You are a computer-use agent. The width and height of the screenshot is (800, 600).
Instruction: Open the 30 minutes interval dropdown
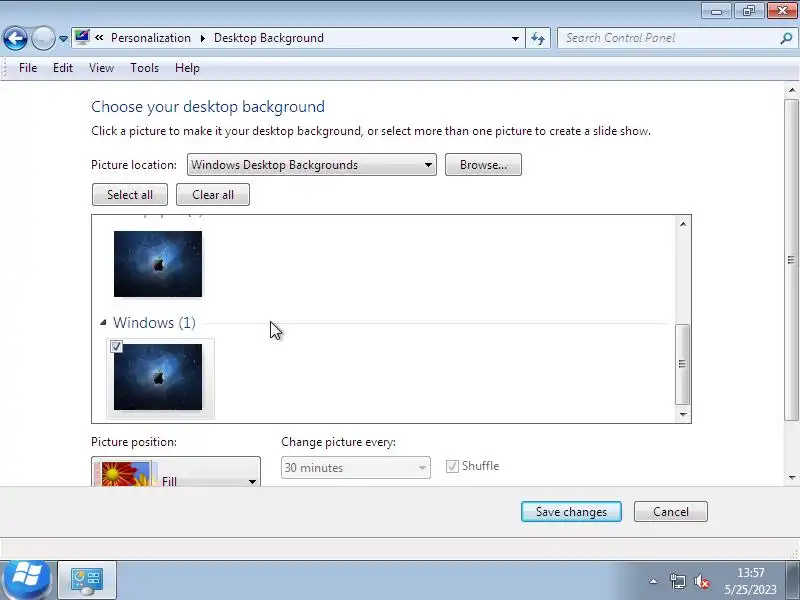point(356,467)
